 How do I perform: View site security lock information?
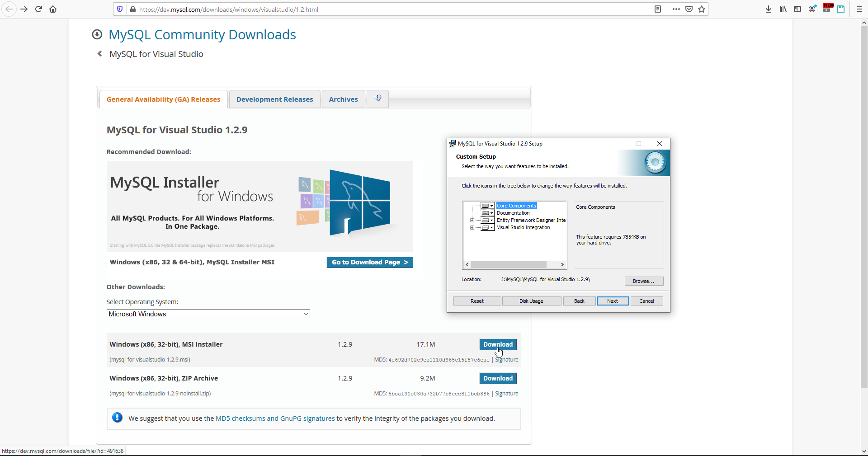pos(133,9)
